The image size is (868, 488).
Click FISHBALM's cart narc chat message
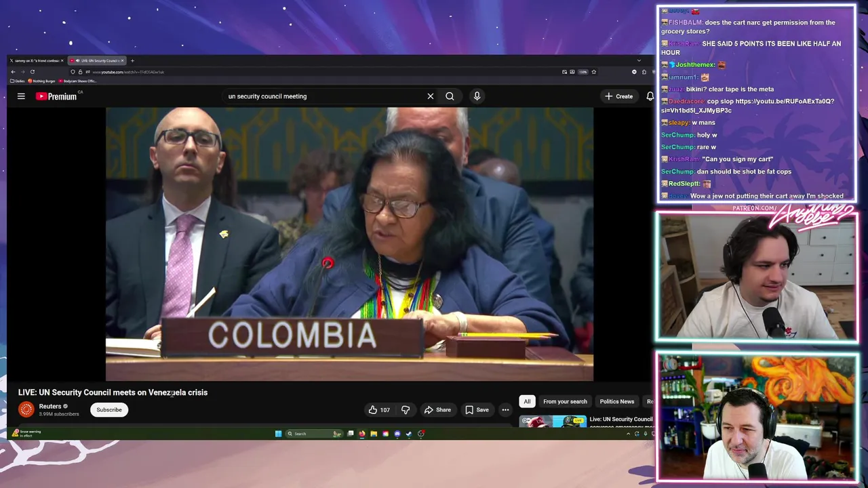pos(749,27)
